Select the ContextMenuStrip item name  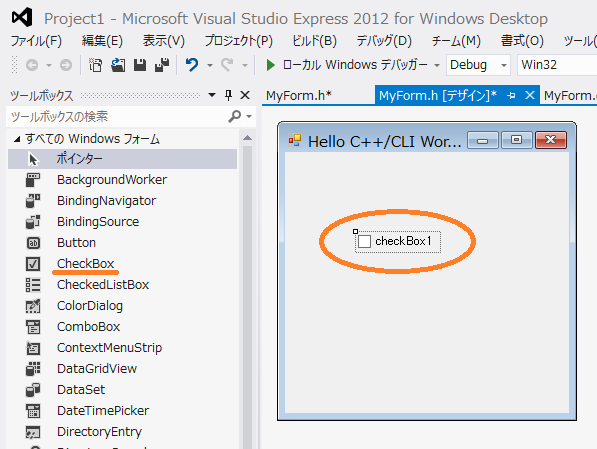[109, 348]
